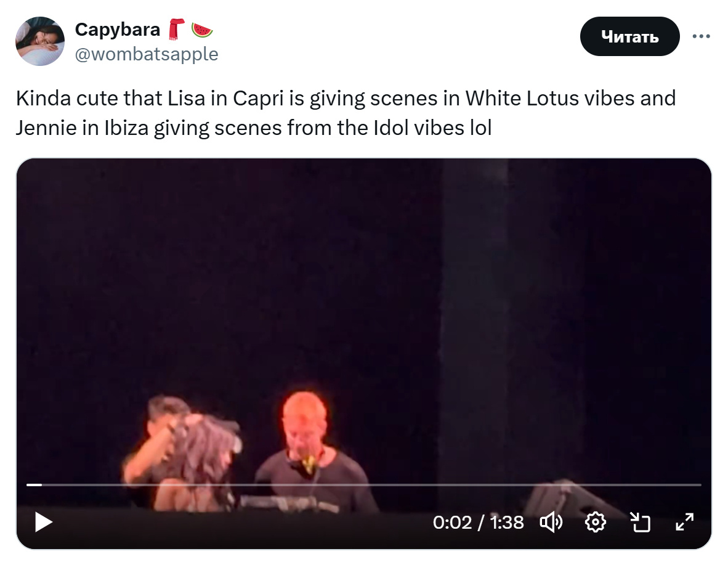The width and height of the screenshot is (728, 562).
Task: Click the 0:02 / 1:38 timestamp
Action: 478,523
